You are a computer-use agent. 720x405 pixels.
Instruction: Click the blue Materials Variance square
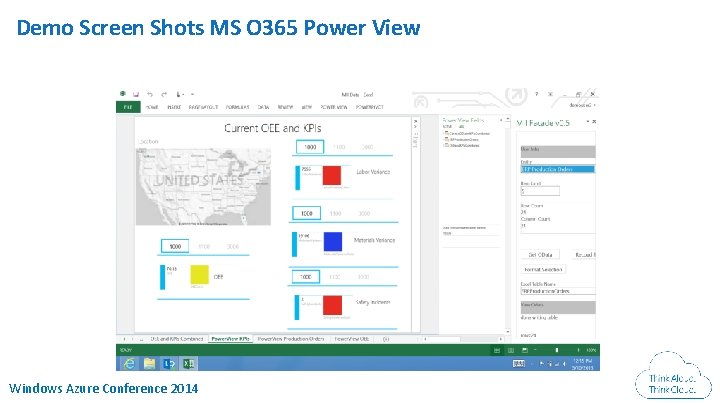[x=333, y=242]
